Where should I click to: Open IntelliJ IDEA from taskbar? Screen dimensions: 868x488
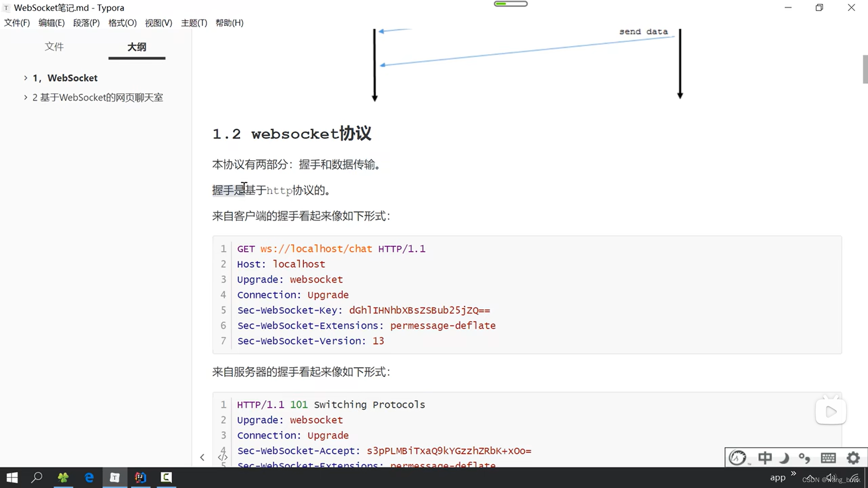tap(140, 477)
